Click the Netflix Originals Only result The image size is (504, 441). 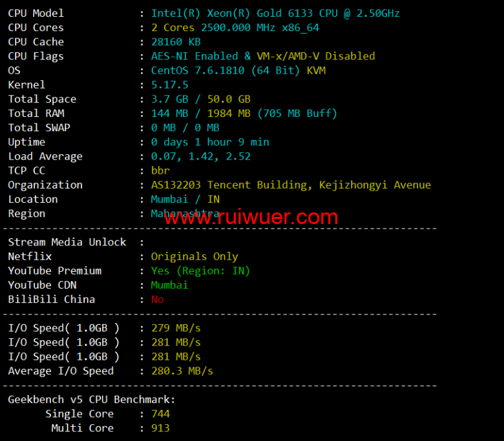pyautogui.click(x=194, y=256)
